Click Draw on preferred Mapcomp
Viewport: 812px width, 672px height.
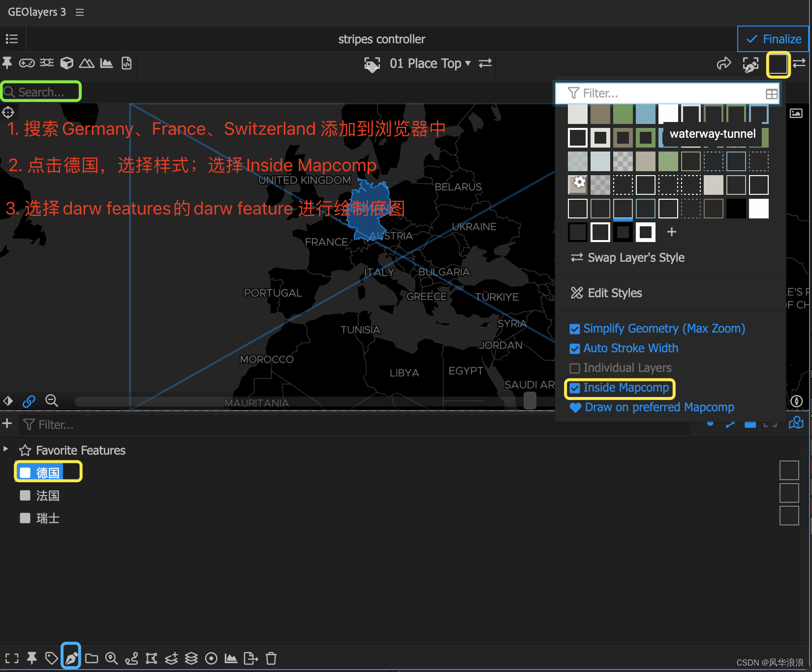pyautogui.click(x=652, y=407)
